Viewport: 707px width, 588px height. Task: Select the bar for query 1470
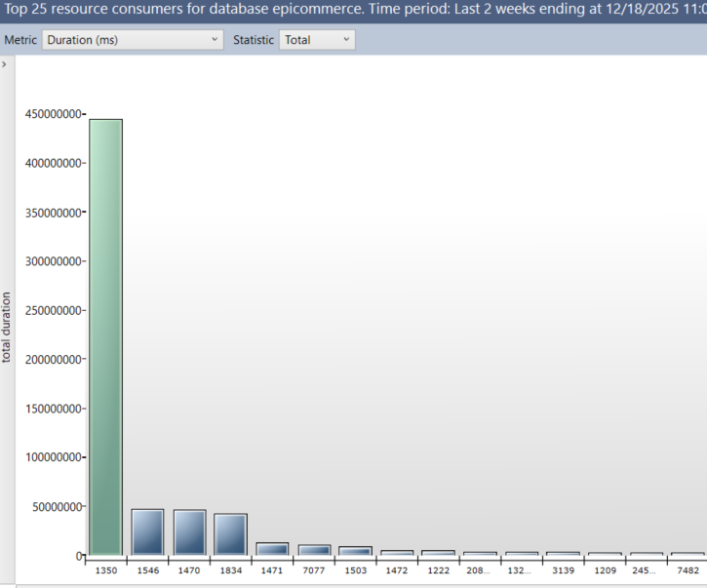pyautogui.click(x=189, y=532)
